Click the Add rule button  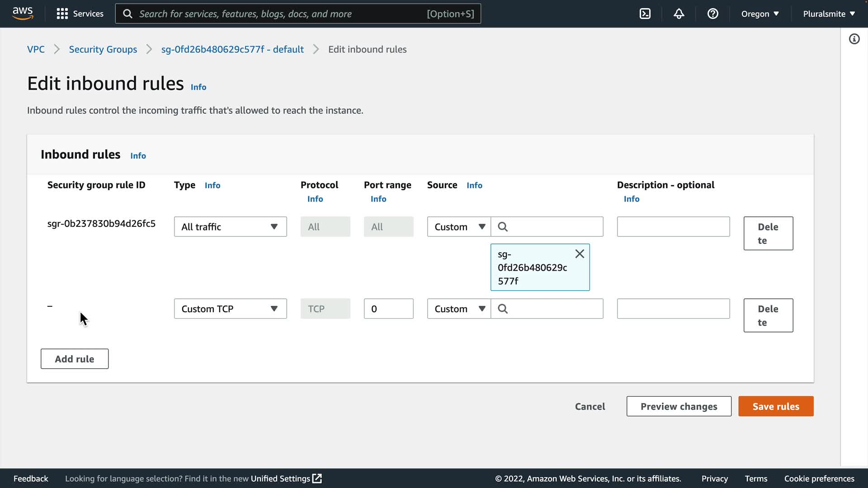point(75,359)
